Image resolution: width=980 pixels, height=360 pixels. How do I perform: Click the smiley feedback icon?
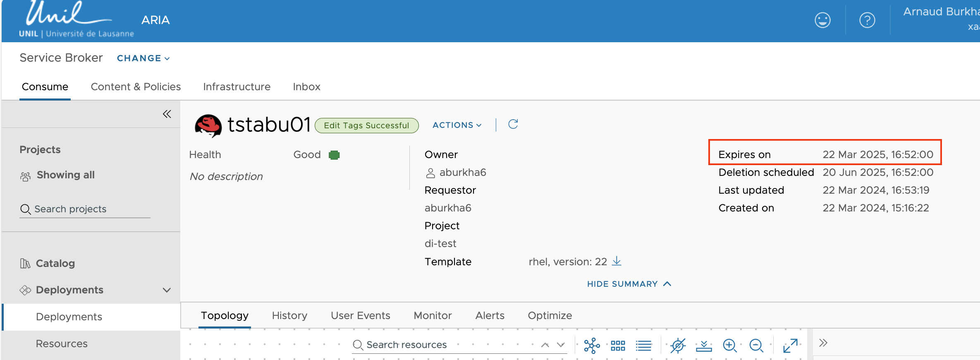click(x=822, y=20)
